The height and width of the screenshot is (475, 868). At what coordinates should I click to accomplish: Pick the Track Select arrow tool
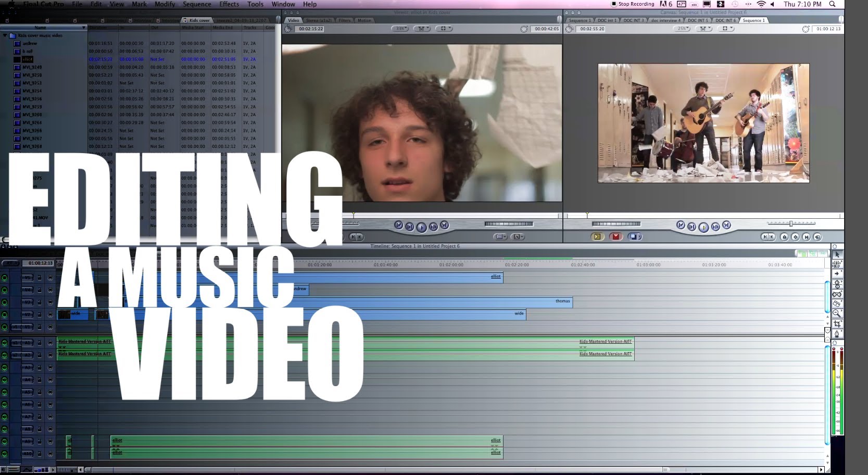coord(837,274)
